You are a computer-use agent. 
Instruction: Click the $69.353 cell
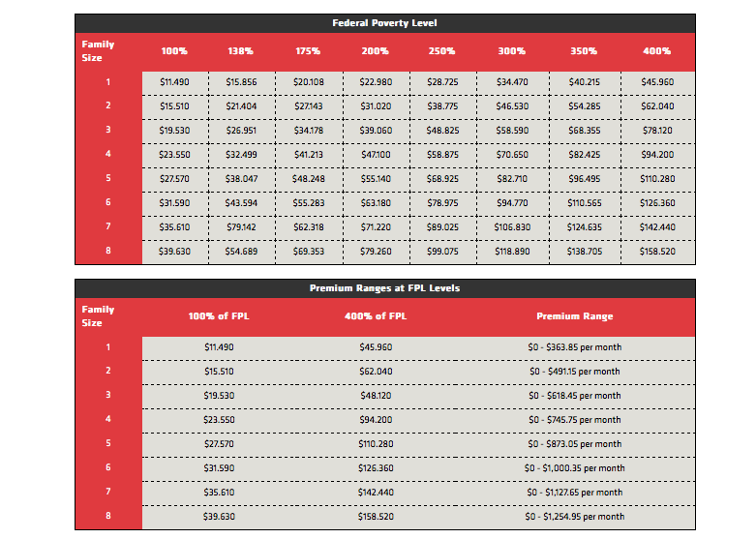point(309,252)
